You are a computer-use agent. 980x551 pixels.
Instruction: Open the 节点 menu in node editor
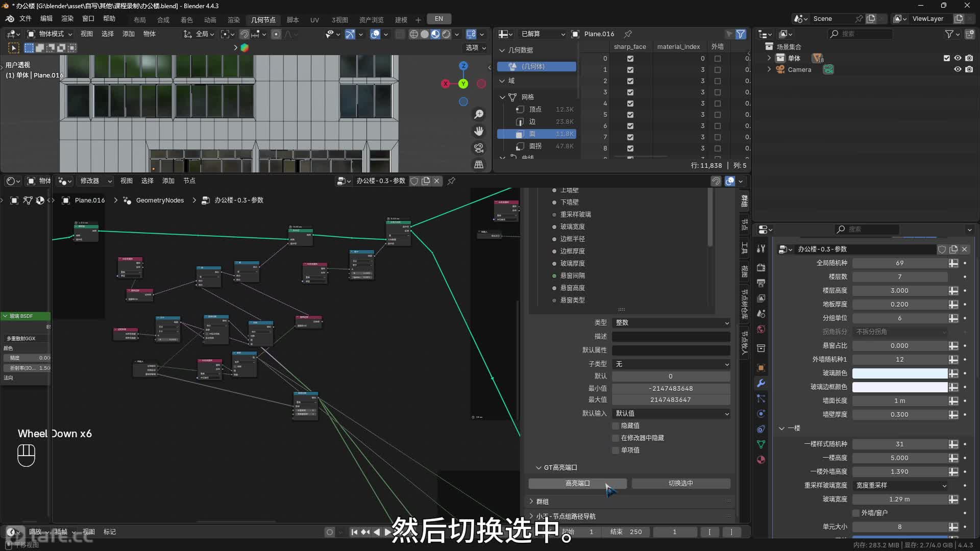click(x=189, y=181)
